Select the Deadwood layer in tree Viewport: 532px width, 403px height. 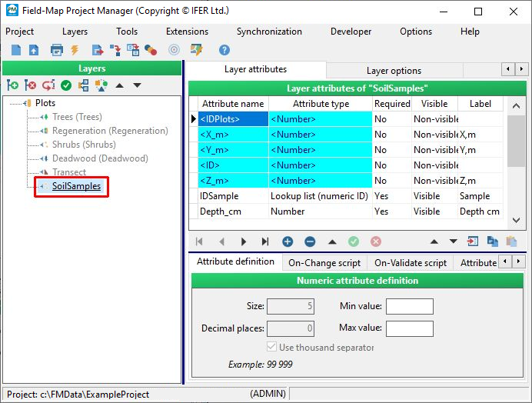tap(99, 158)
